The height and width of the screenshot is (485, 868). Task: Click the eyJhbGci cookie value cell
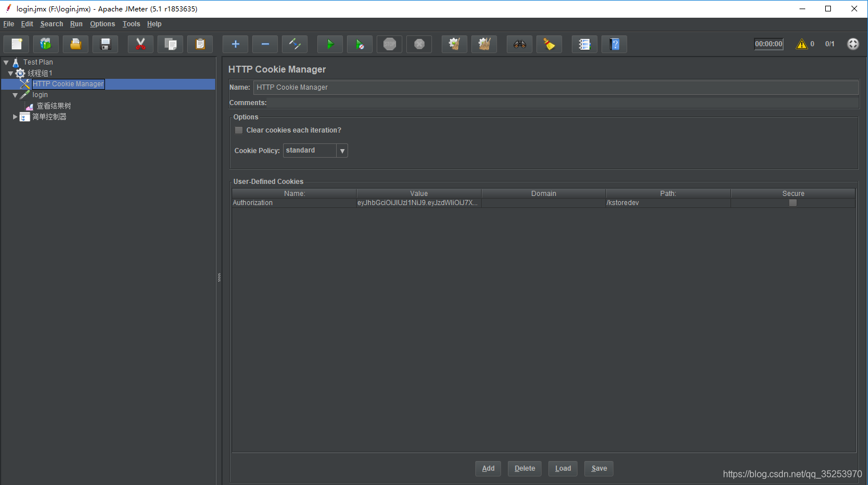419,203
